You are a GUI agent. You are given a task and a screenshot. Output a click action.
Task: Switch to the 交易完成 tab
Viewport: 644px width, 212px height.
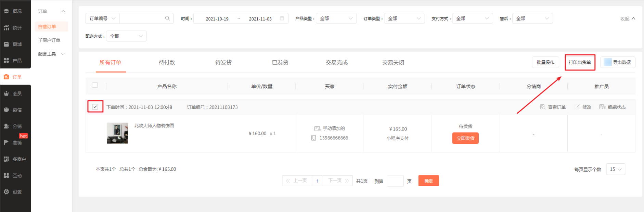(x=336, y=63)
